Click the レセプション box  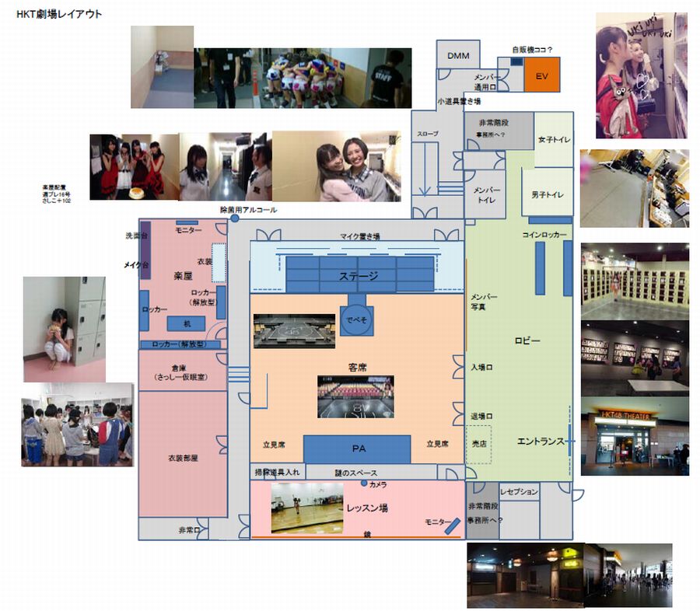(520, 491)
